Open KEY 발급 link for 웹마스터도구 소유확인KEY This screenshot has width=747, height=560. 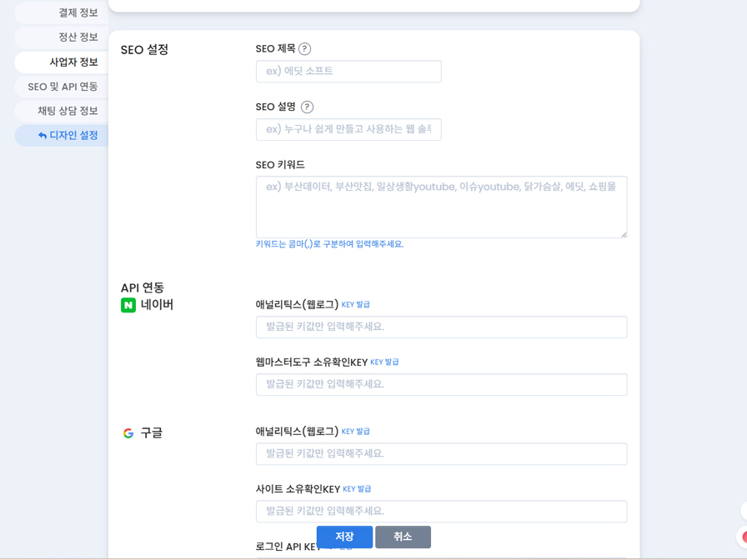(x=384, y=362)
